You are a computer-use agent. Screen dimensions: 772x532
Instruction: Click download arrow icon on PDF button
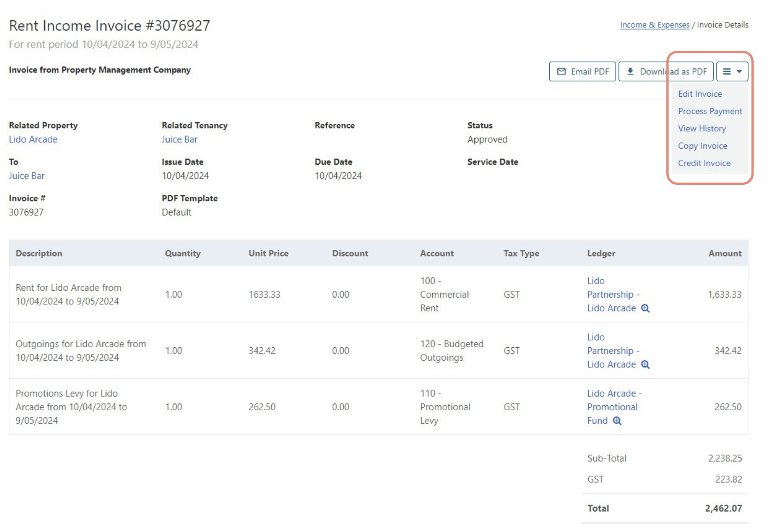(x=630, y=71)
